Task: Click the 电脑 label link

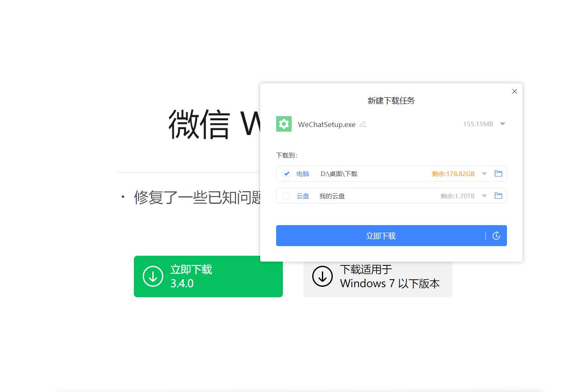Action: pos(303,174)
